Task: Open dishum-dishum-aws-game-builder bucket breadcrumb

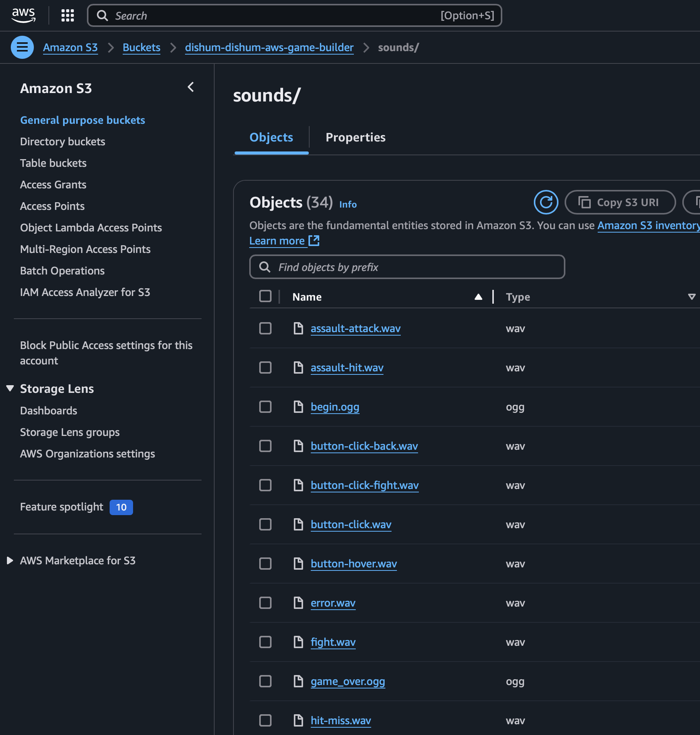Action: (x=269, y=48)
